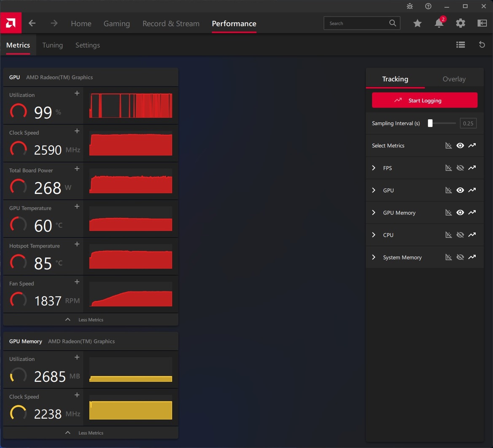Reset metrics with the undo arrow icon
Image resolution: width=493 pixels, height=448 pixels.
pyautogui.click(x=482, y=45)
